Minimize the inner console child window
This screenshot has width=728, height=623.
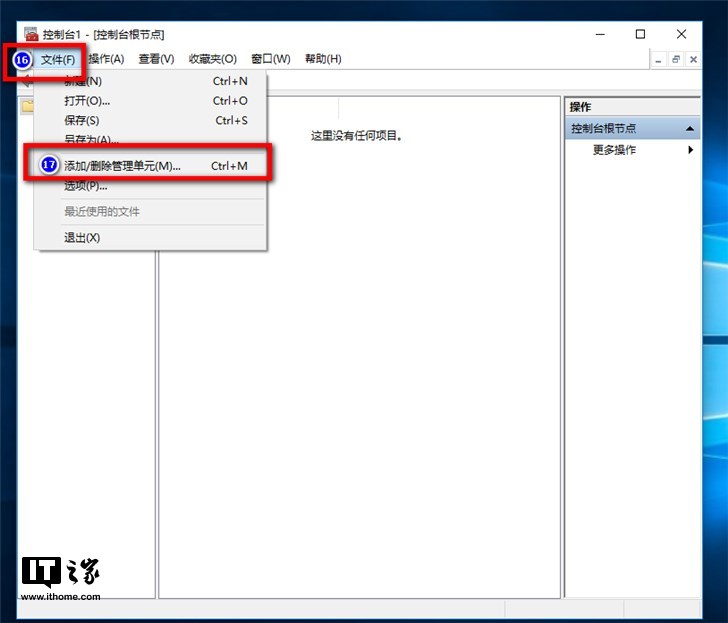click(x=658, y=59)
